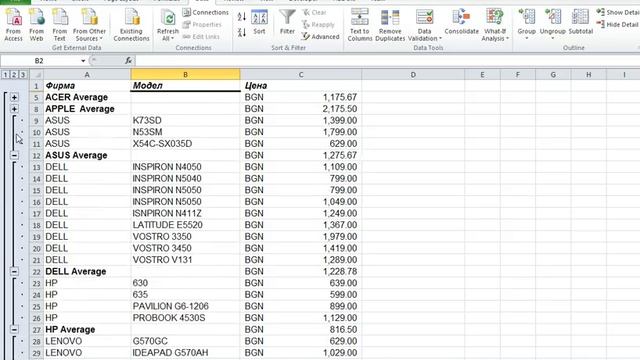
Task: Open Consolidate tool
Action: 461,22
